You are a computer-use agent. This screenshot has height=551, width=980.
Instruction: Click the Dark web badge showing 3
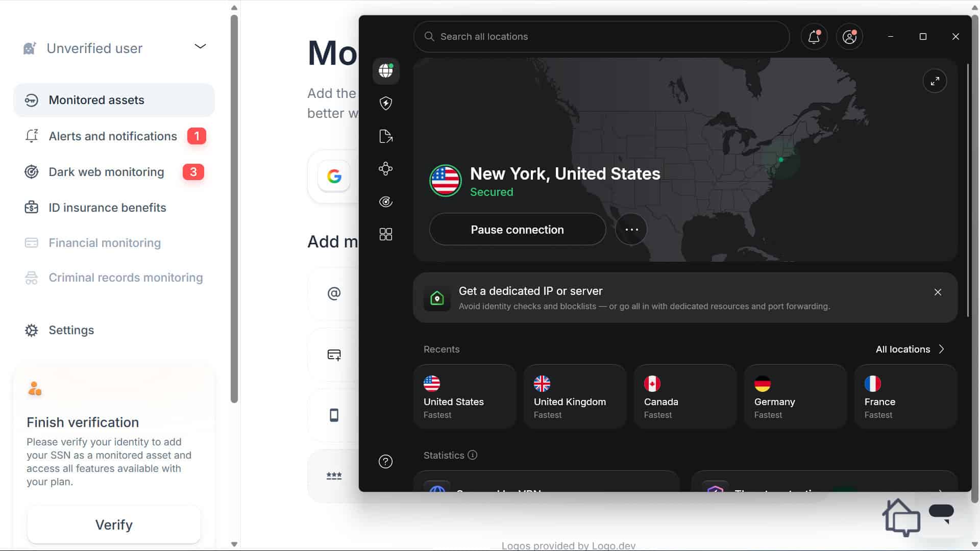coord(193,172)
